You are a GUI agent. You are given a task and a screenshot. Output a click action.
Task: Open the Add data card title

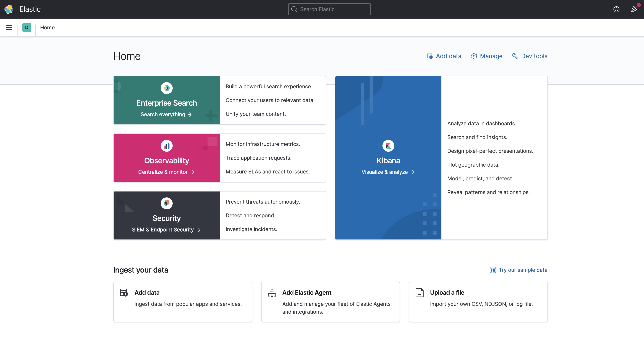point(147,292)
